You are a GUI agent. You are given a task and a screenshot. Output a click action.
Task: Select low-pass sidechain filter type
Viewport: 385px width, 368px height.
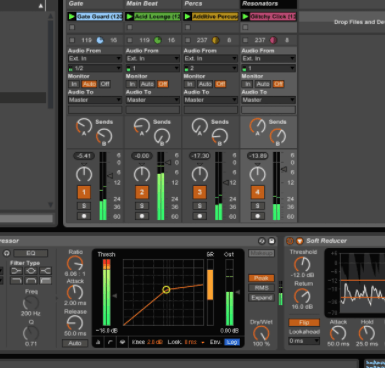tap(16, 281)
